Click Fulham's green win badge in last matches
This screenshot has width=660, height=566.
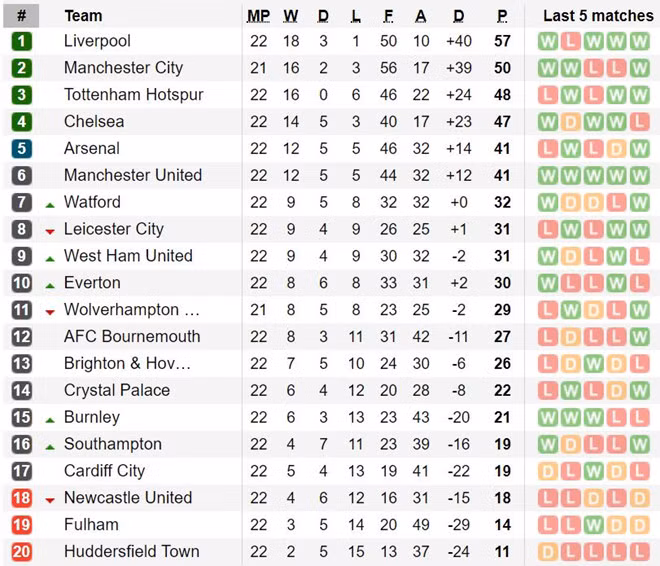tap(594, 525)
